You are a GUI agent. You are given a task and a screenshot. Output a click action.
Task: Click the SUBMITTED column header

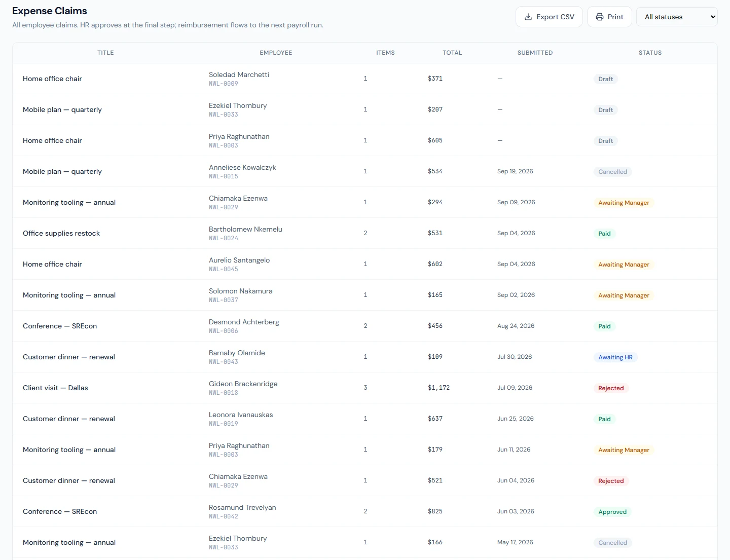(535, 53)
